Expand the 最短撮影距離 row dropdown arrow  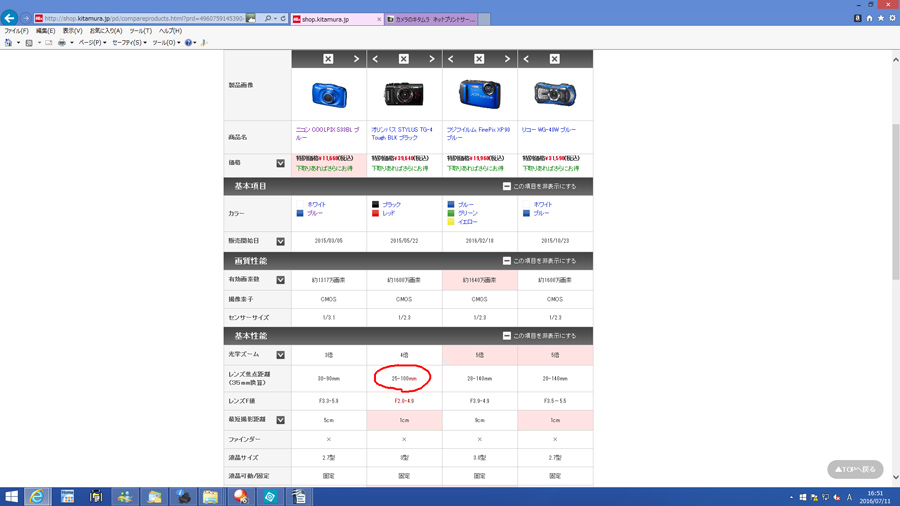click(x=280, y=420)
